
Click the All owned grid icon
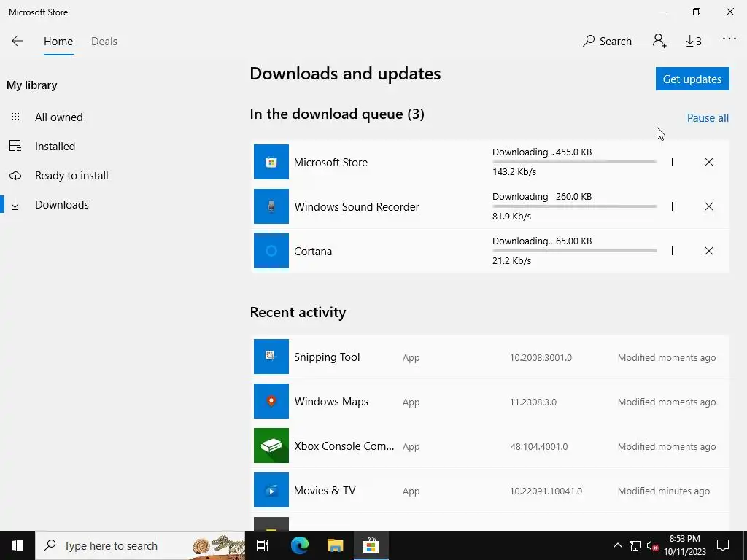point(15,117)
